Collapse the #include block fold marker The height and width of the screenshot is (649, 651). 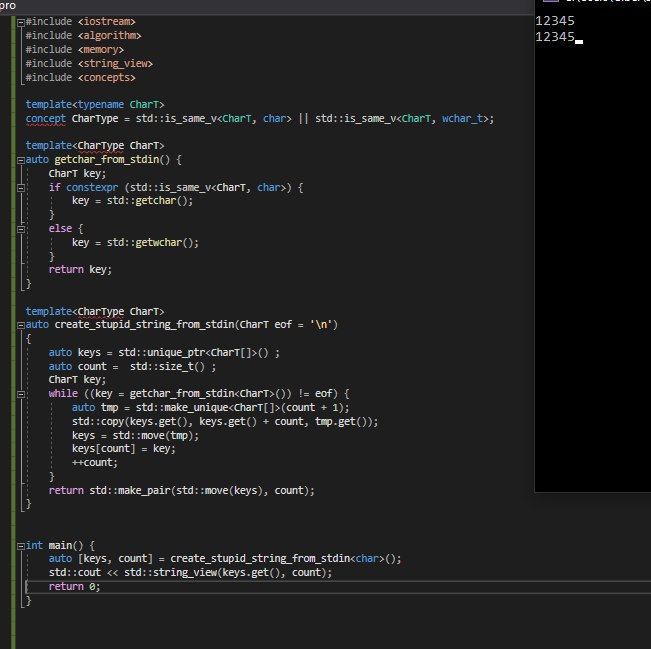[21, 23]
